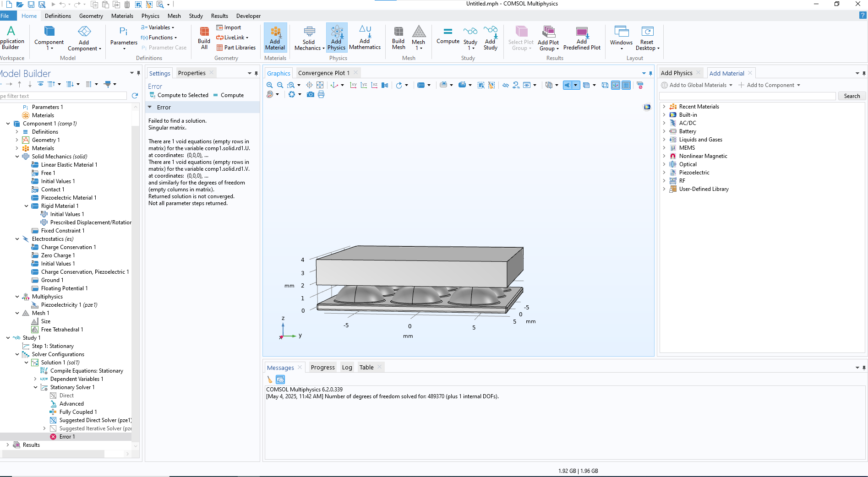Click the Search button for materials

[x=852, y=96]
